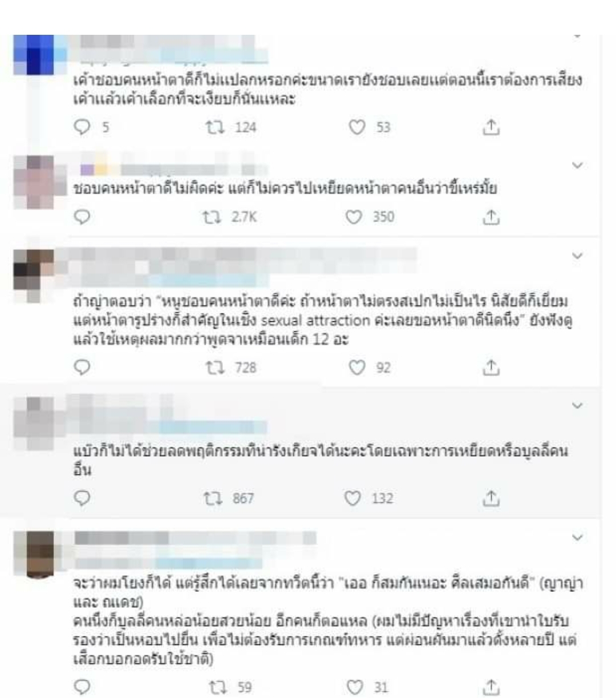Share the tweet with 31 likes

(491, 687)
